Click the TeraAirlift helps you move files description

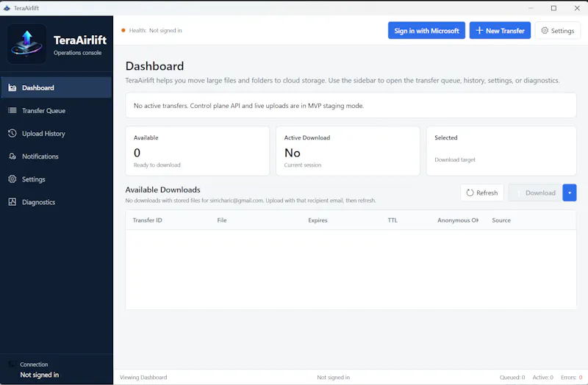tap(343, 80)
